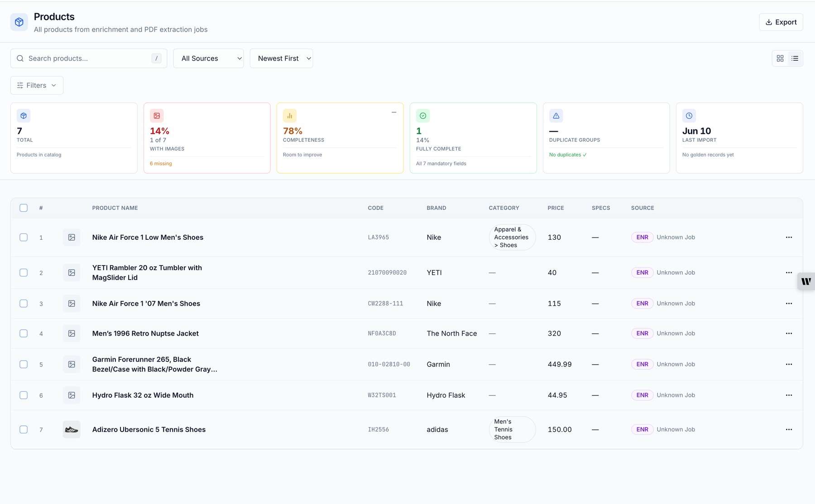
Task: Select the Adizero Ubersonic row checkbox
Action: click(24, 430)
